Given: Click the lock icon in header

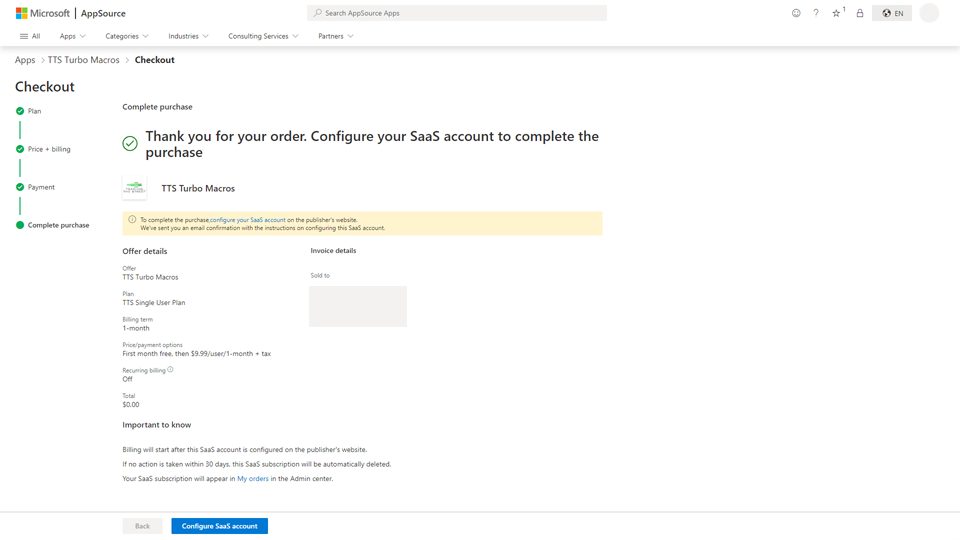Looking at the screenshot, I should [x=860, y=13].
